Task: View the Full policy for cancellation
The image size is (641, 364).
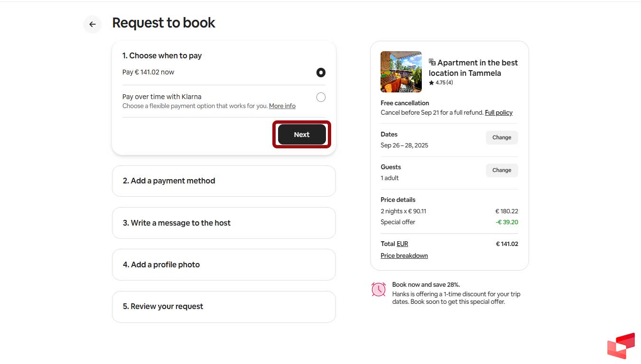Action: tap(499, 112)
